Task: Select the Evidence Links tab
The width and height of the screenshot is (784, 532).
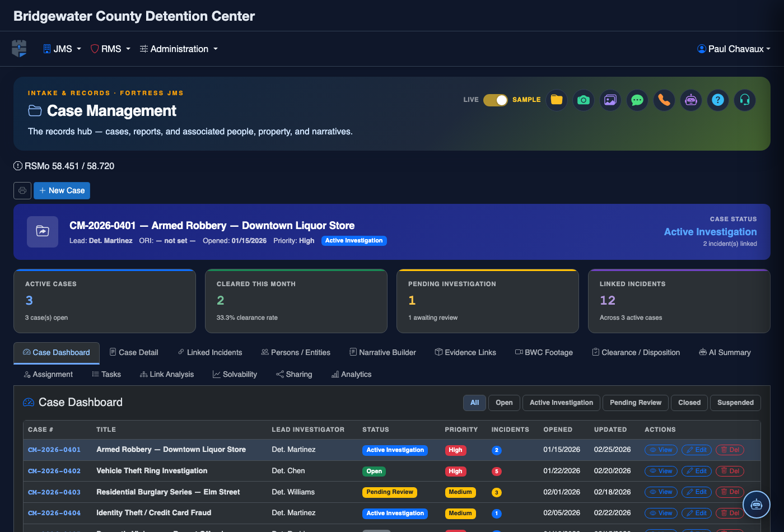Action: tap(465, 353)
